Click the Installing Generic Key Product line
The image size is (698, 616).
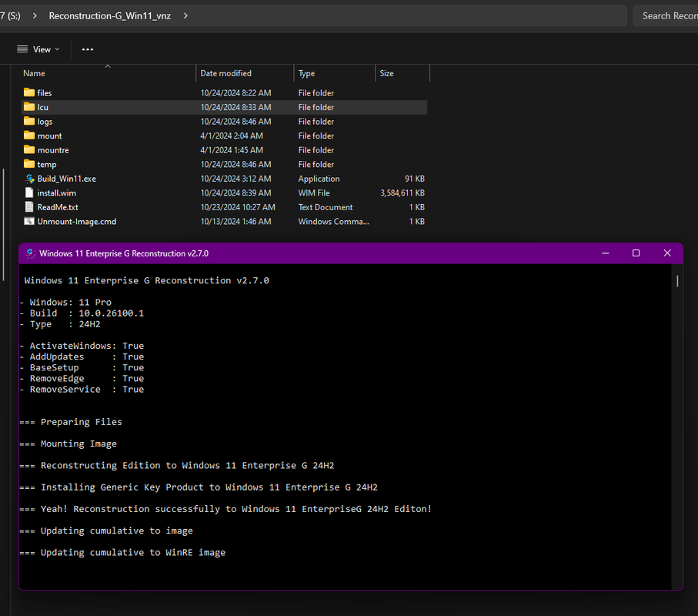[x=199, y=487]
